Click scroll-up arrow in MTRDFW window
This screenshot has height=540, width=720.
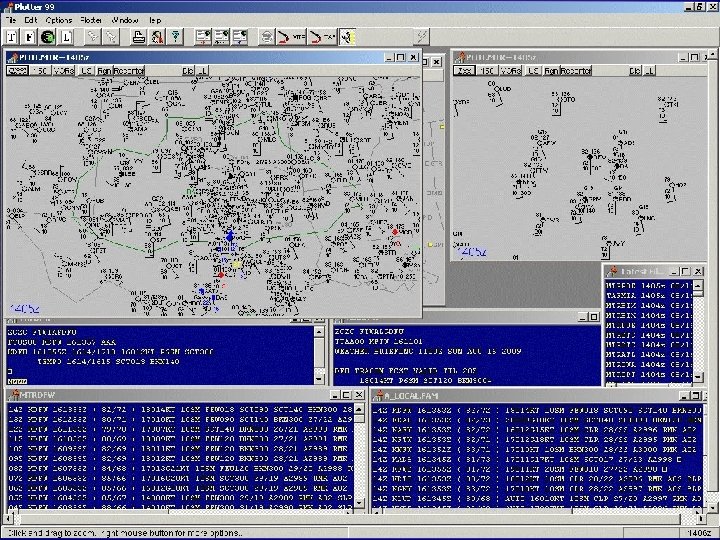coord(360,409)
